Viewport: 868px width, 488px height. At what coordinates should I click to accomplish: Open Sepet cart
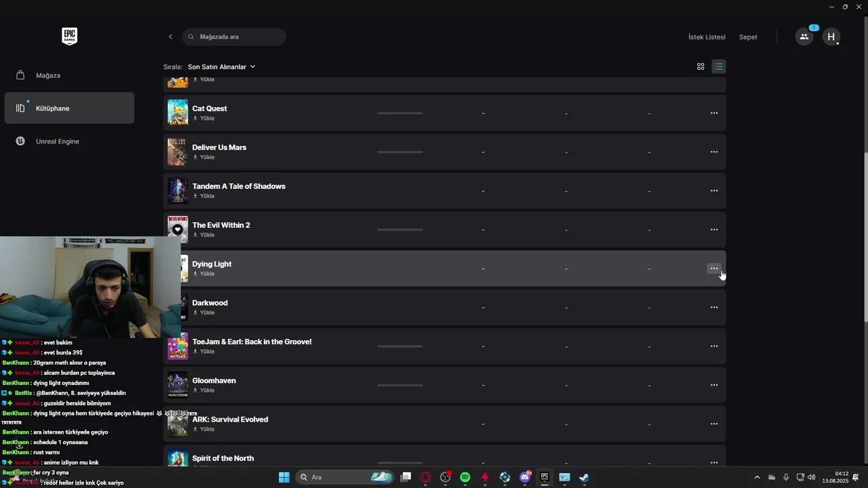click(x=748, y=37)
